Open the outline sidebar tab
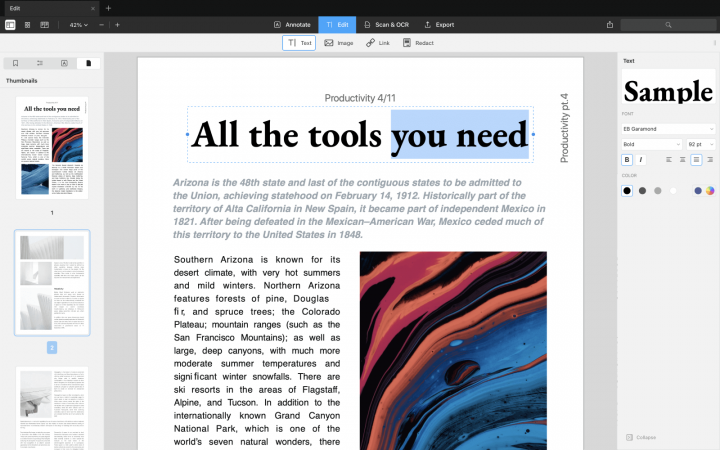Viewport: 720px width, 450px height. click(40, 63)
